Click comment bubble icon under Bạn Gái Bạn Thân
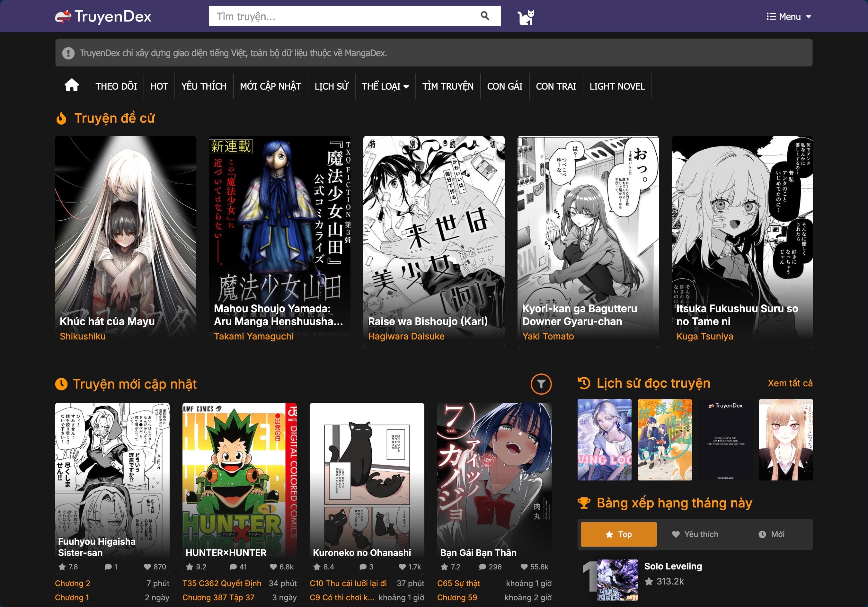Image resolution: width=868 pixels, height=607 pixels. pos(483,567)
